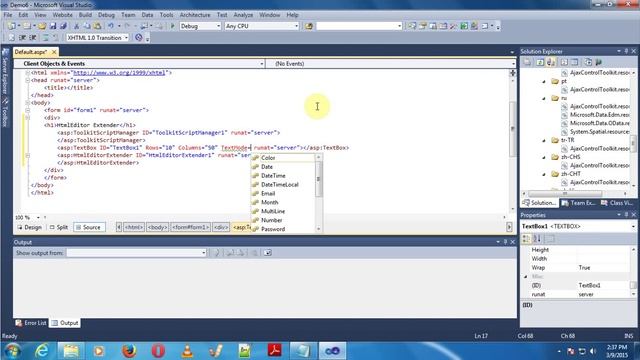Click the Save icon in the toolbar

(53, 26)
